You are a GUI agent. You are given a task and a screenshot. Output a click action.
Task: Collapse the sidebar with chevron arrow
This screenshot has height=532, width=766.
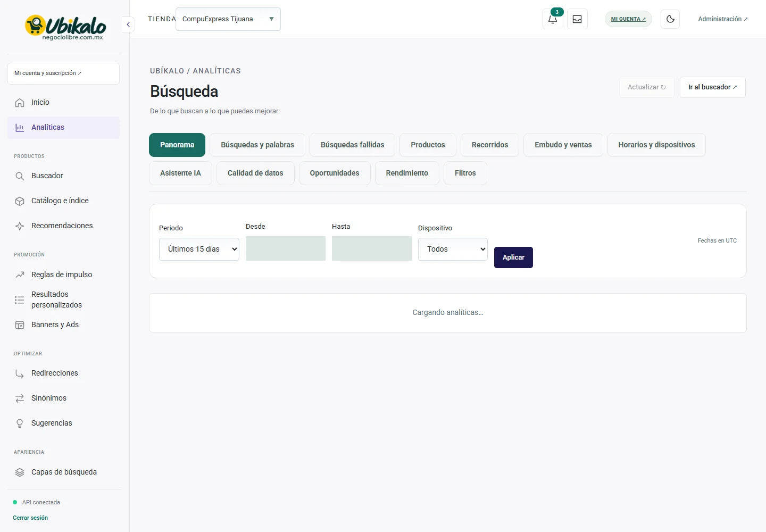[x=128, y=24]
